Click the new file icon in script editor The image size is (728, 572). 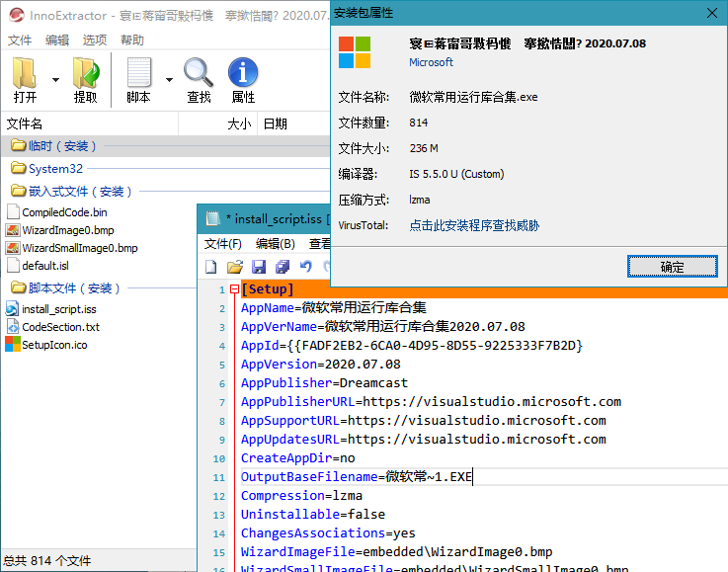pyautogui.click(x=211, y=267)
